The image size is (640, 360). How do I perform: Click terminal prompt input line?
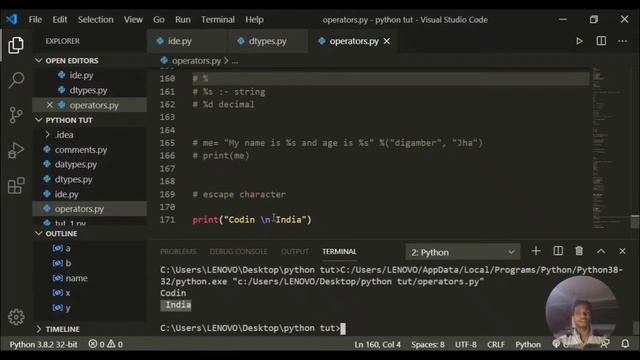coord(252,328)
